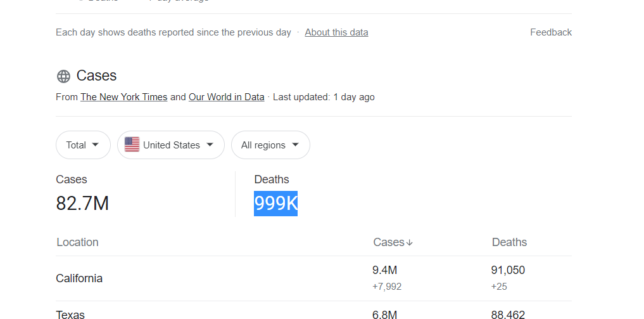Screen dimensions: 644x319
Task: Expand the All regions filter
Action: 270,145
